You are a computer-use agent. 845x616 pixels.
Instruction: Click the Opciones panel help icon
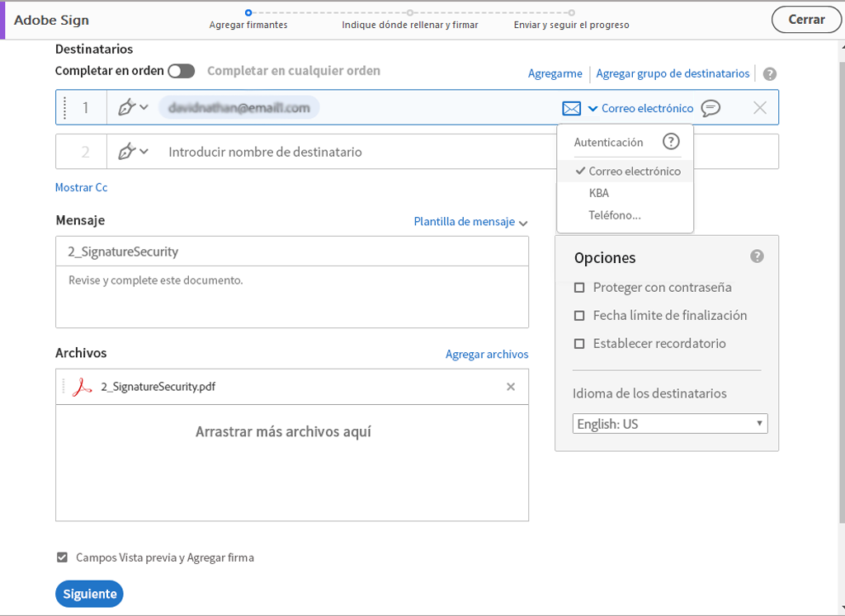tap(757, 256)
